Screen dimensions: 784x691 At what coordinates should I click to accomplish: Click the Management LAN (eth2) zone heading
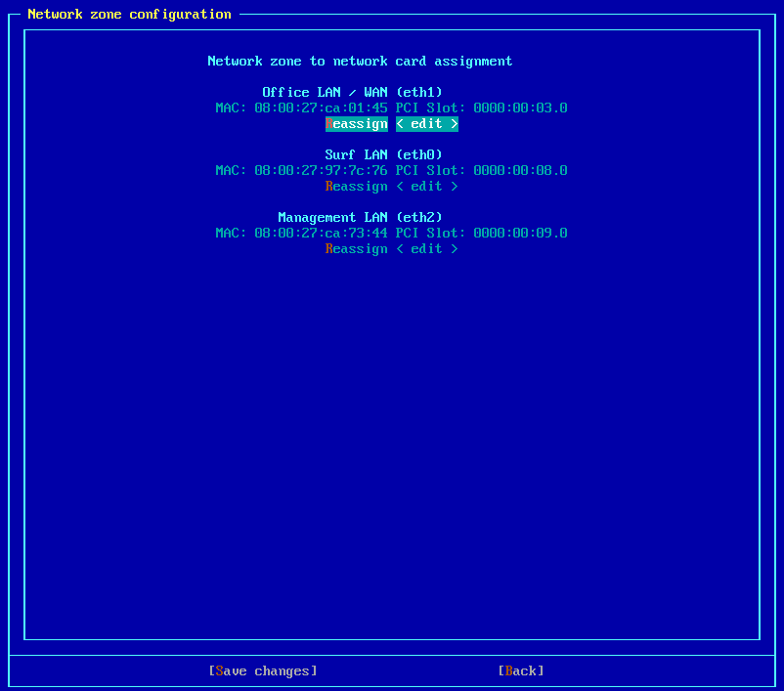[360, 218]
